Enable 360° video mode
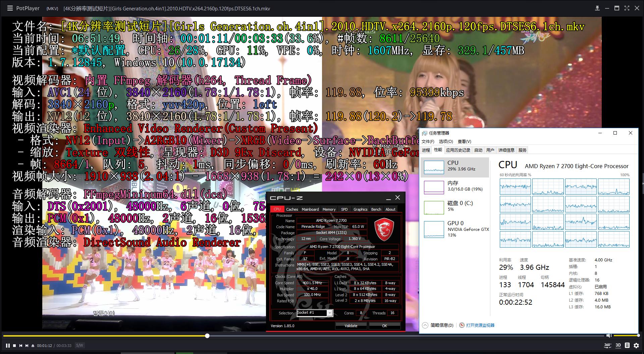The width and height of the screenshot is (644, 354). (607, 345)
